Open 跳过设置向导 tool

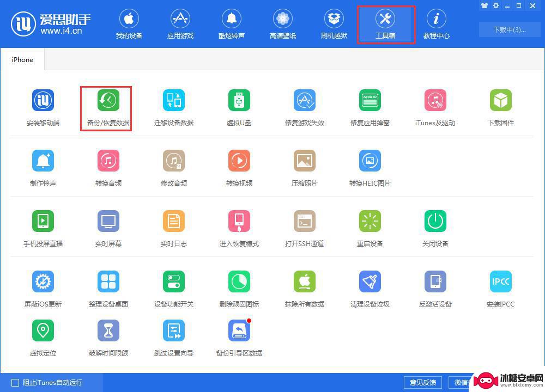point(174,338)
